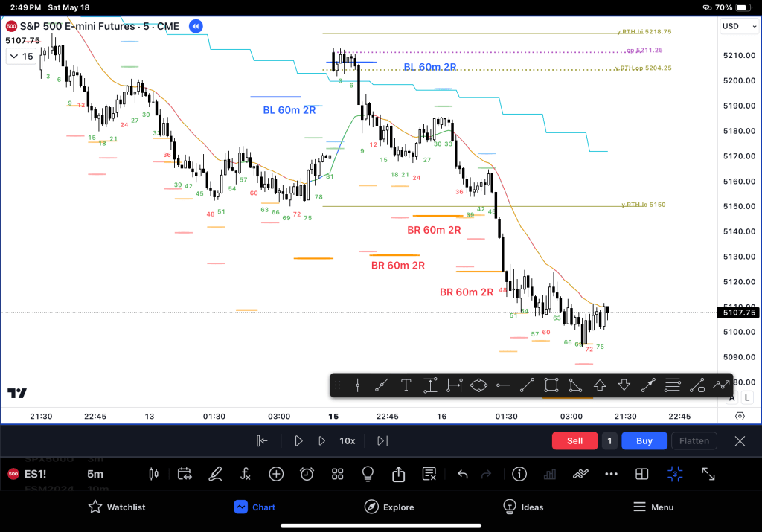This screenshot has width=762, height=532.
Task: Switch to the Watchlist tab
Action: point(116,507)
